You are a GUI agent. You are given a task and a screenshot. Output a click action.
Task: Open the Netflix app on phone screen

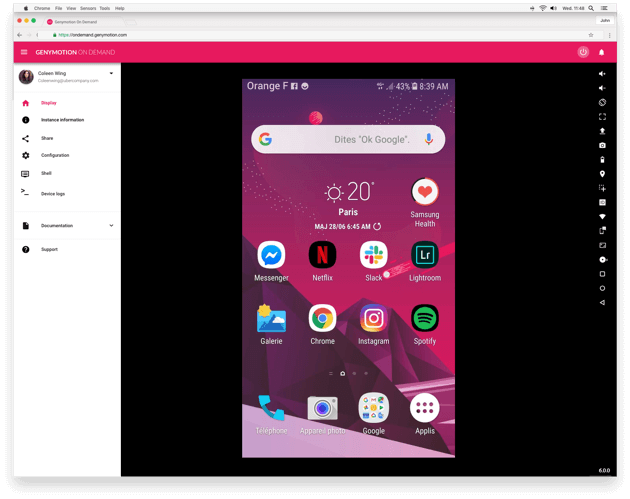[x=322, y=256]
